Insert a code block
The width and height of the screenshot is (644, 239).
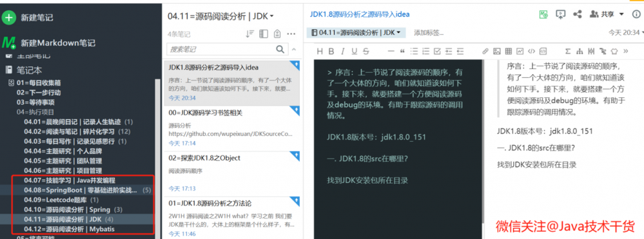coord(543,52)
